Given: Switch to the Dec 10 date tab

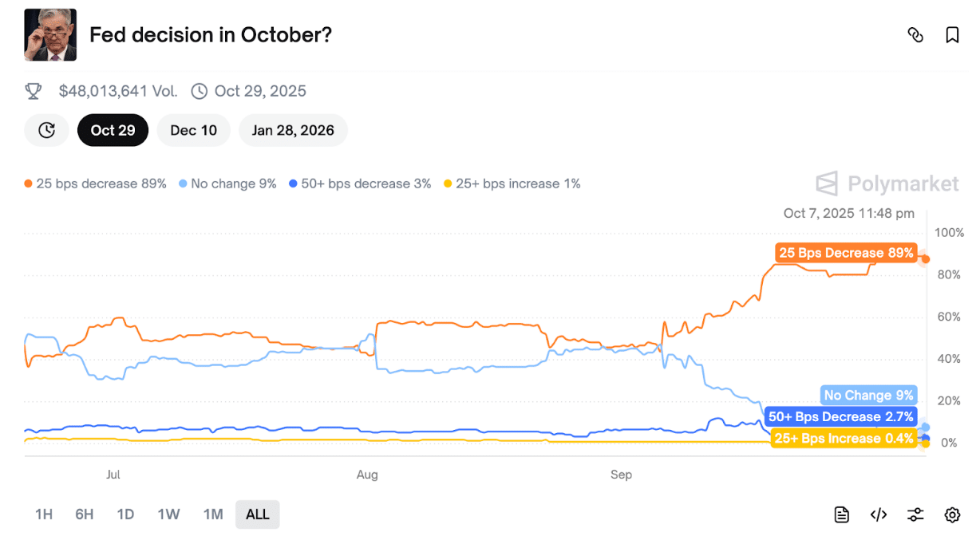Looking at the screenshot, I should (193, 130).
